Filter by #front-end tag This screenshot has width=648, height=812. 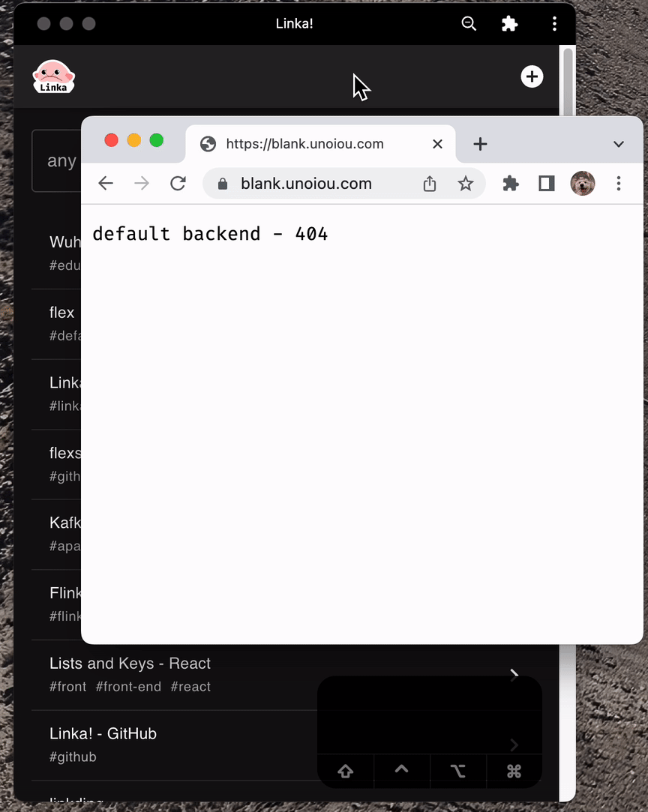128,687
